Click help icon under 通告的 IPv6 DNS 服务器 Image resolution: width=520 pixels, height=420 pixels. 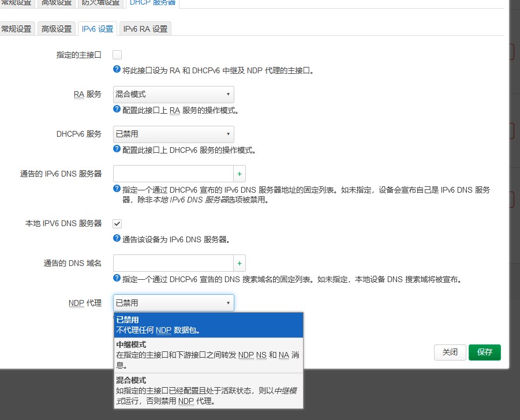click(117, 189)
